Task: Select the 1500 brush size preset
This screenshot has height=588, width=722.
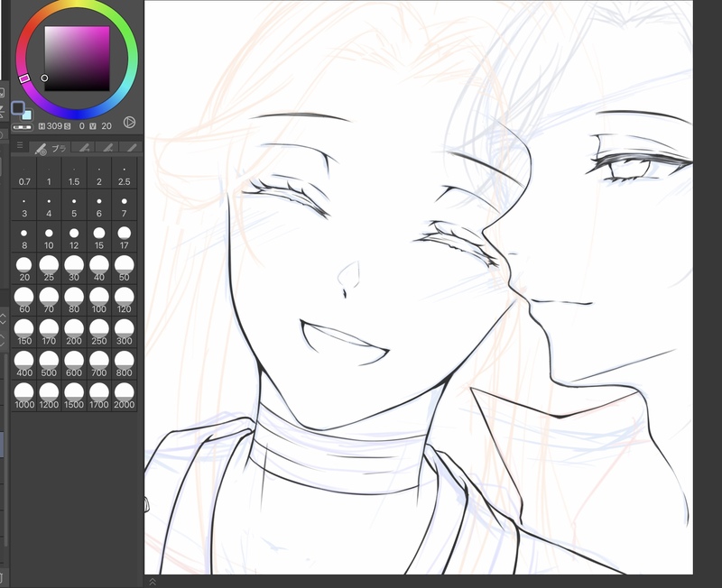Action: (x=74, y=396)
